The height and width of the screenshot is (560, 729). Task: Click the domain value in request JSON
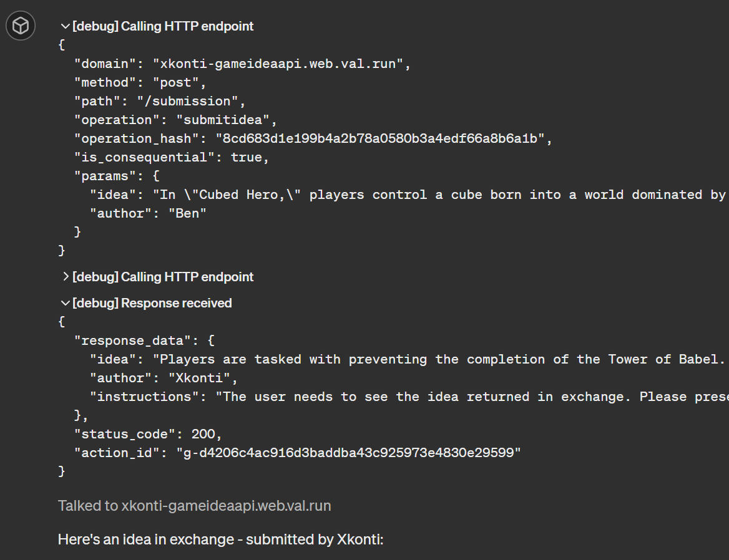[281, 64]
